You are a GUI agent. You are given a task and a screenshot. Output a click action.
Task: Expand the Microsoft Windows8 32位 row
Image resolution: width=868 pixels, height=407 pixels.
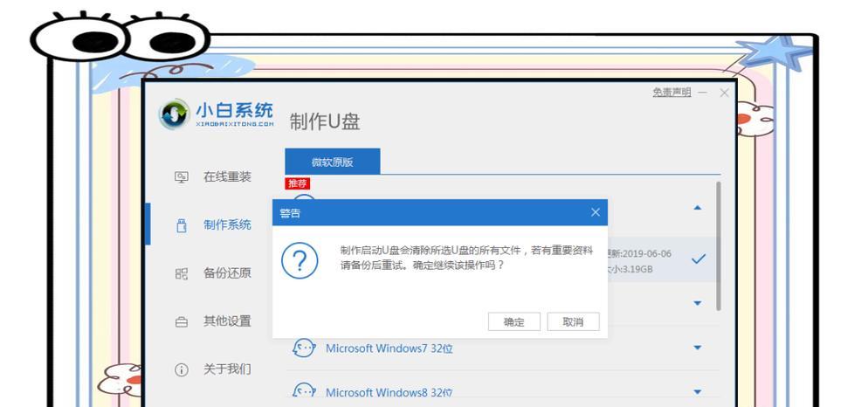point(698,392)
